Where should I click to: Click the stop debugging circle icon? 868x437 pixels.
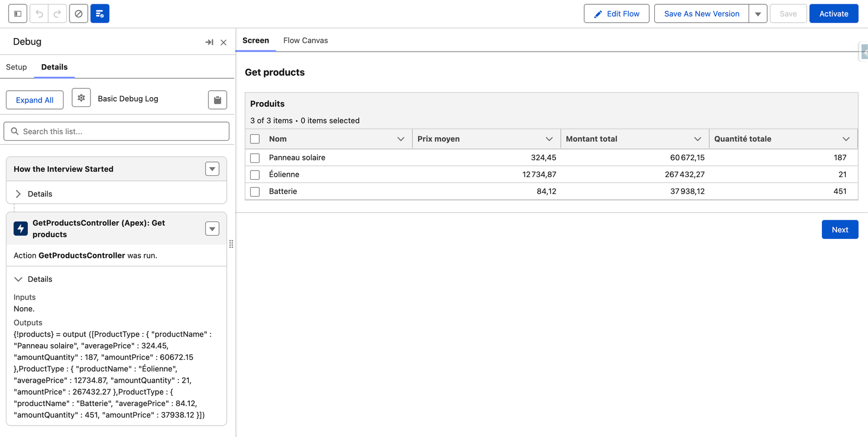pyautogui.click(x=79, y=14)
